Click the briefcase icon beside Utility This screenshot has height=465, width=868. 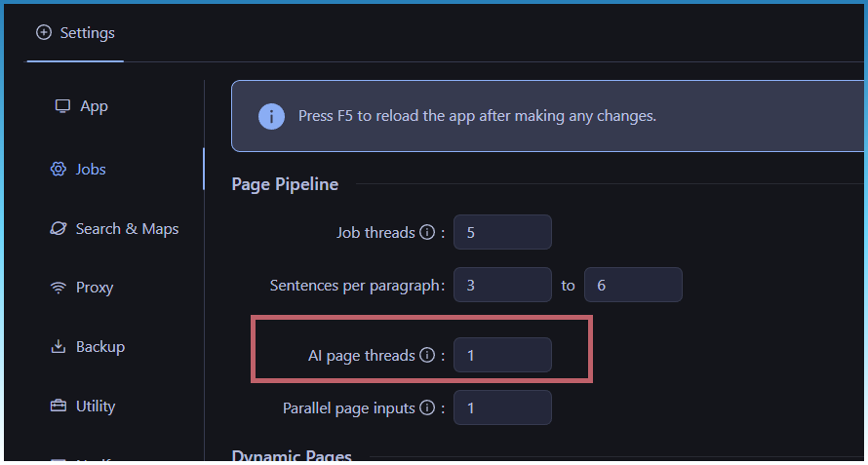click(x=59, y=407)
